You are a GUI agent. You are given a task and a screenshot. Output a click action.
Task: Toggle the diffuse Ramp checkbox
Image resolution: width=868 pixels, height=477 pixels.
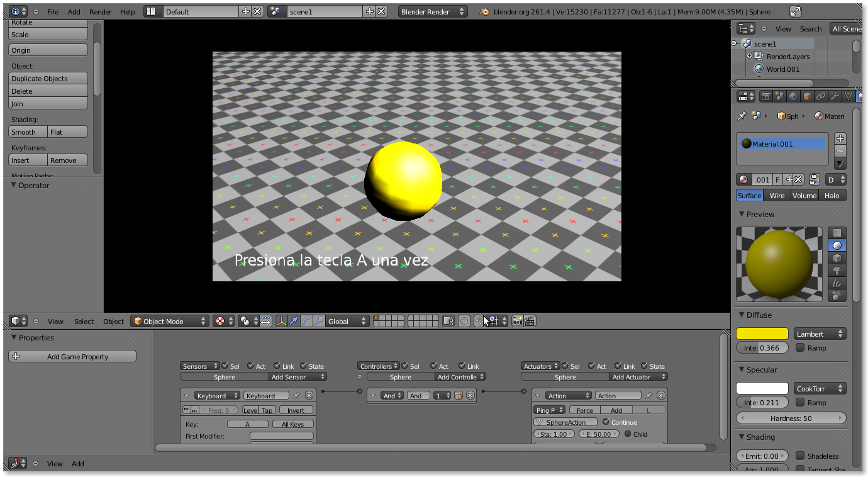800,347
